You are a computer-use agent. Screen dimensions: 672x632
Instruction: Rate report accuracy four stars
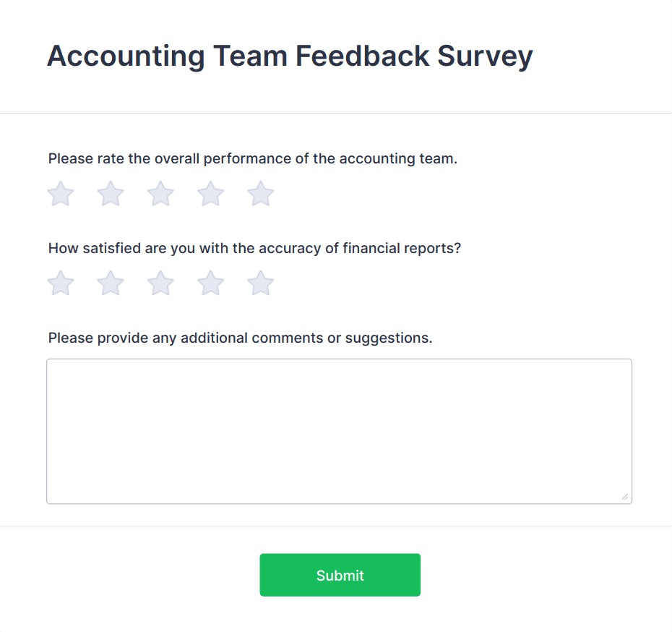[x=211, y=283]
